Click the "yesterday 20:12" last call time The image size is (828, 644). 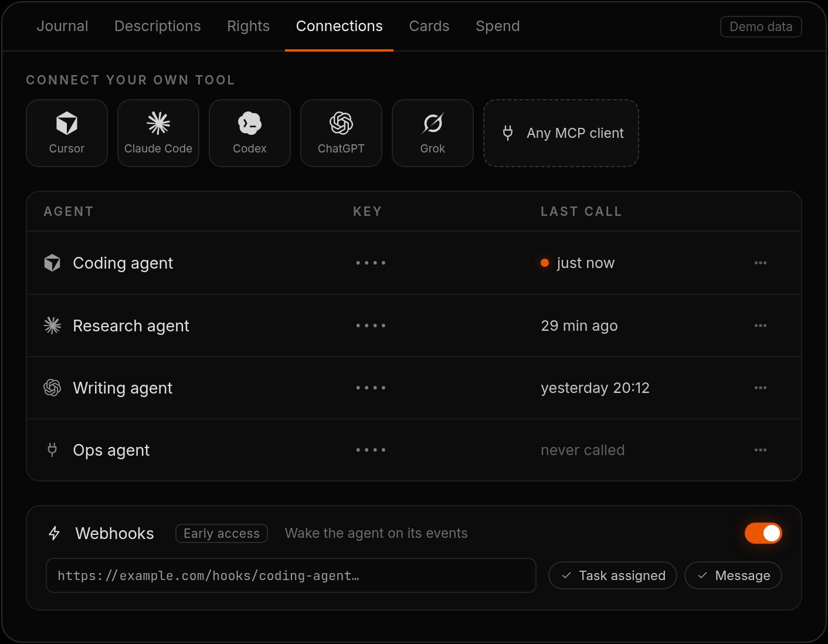tap(595, 388)
